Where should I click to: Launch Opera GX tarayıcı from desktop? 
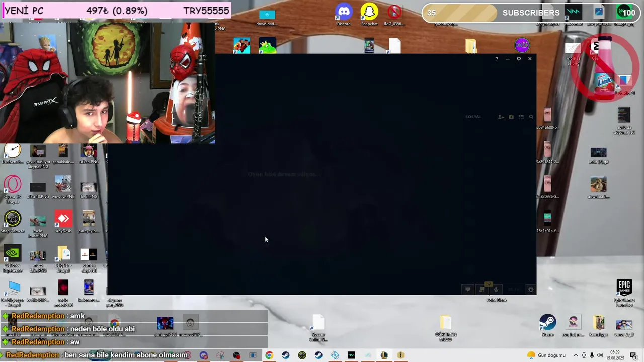[12, 190]
